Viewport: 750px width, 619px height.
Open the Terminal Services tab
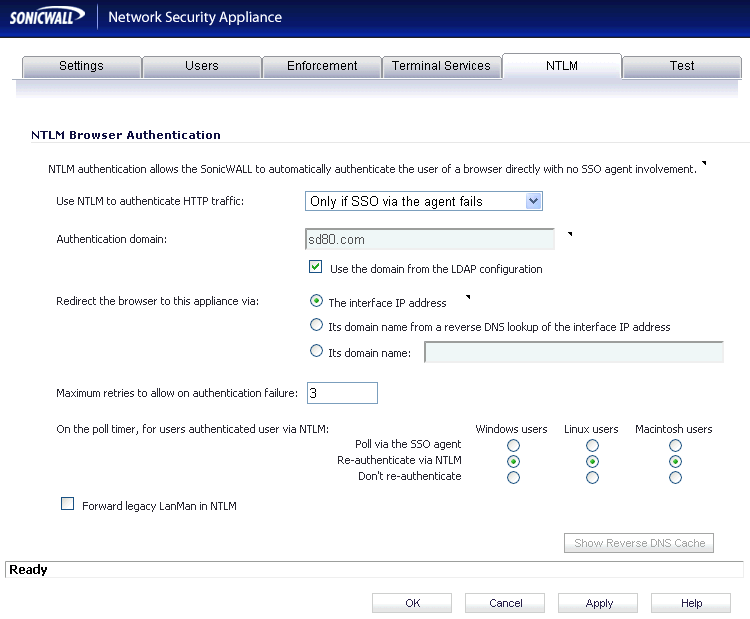[x=441, y=66]
